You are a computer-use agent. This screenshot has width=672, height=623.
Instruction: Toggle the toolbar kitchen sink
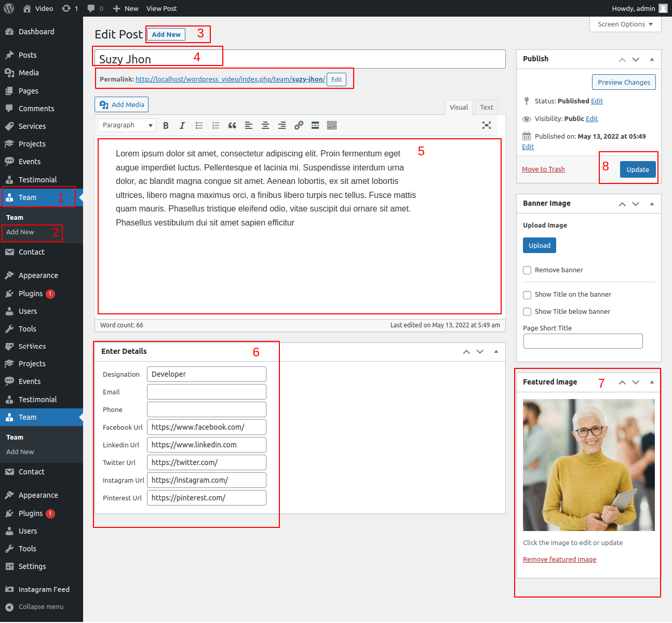click(332, 125)
